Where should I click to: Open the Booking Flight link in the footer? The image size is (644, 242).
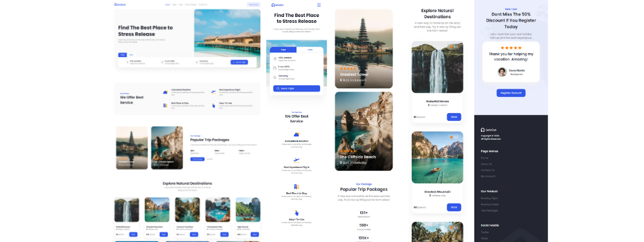coord(489,198)
